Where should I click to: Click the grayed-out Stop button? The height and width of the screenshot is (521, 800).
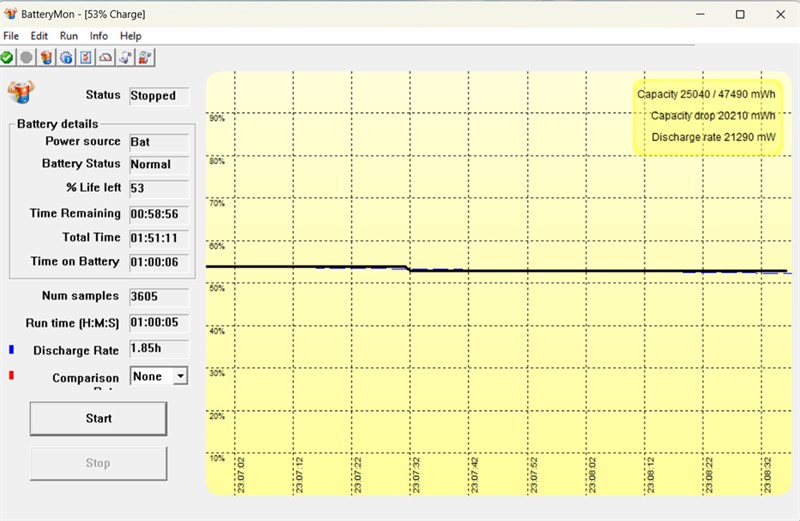[98, 463]
